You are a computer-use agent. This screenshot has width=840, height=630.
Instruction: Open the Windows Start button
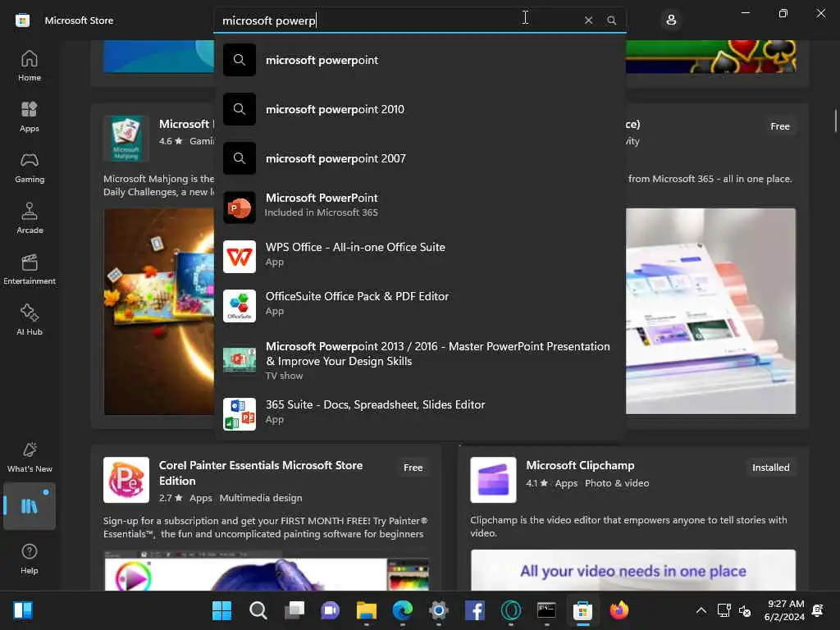coord(221,610)
